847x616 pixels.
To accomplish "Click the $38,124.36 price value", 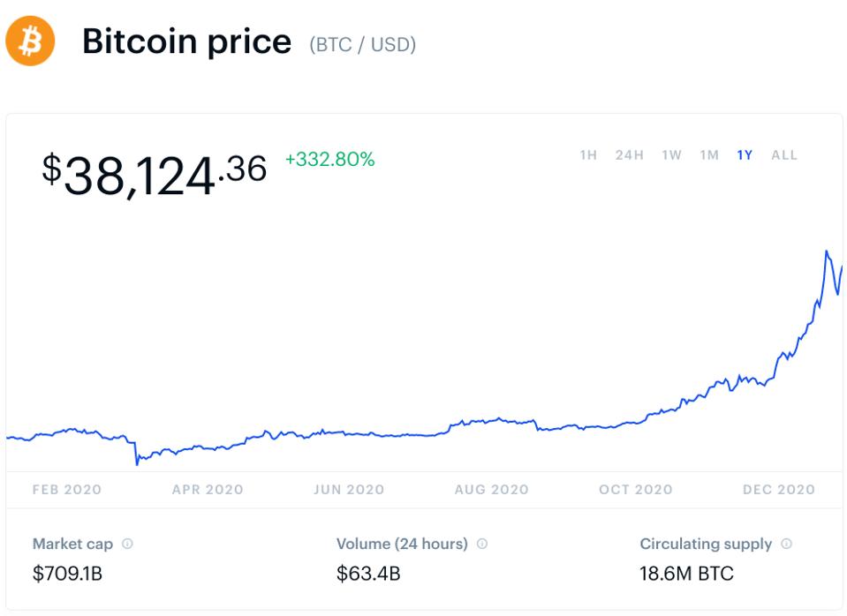I will (154, 171).
